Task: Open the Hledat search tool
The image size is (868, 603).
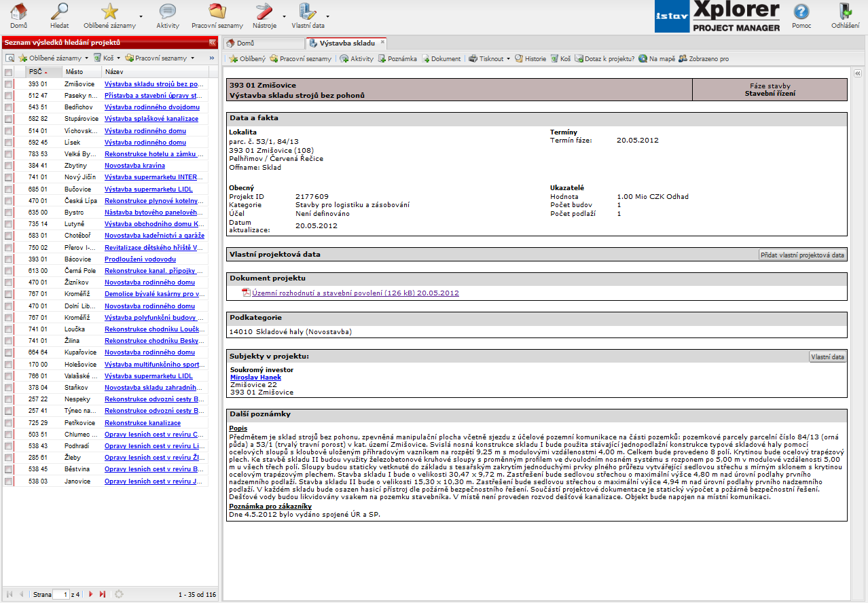Action: (x=60, y=16)
